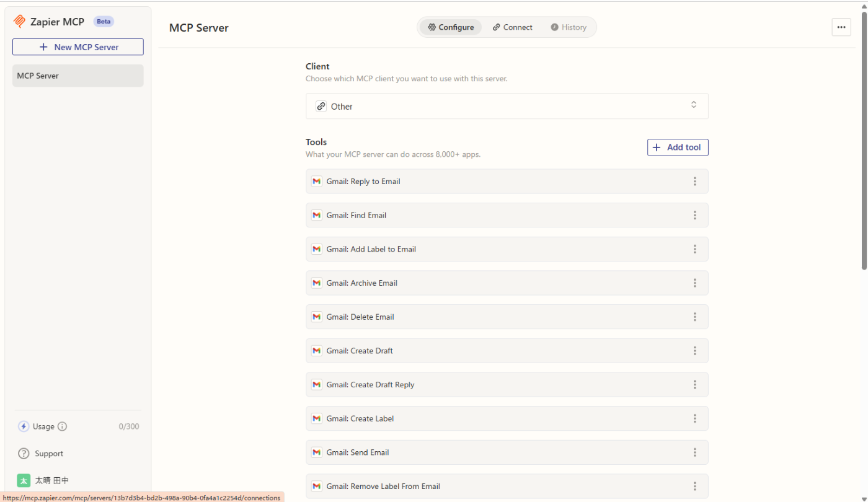Click the Client dropdown up-down chevron
The height and width of the screenshot is (502, 868).
(694, 105)
